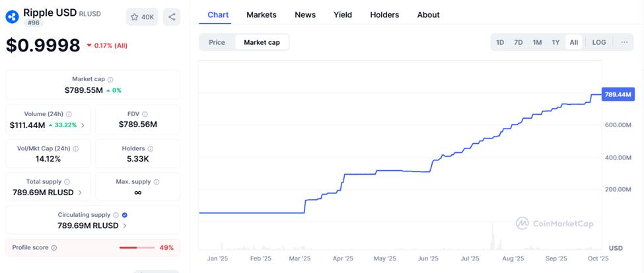Select the 1Y time range
Screen dimensions: 644x273
(x=555, y=42)
